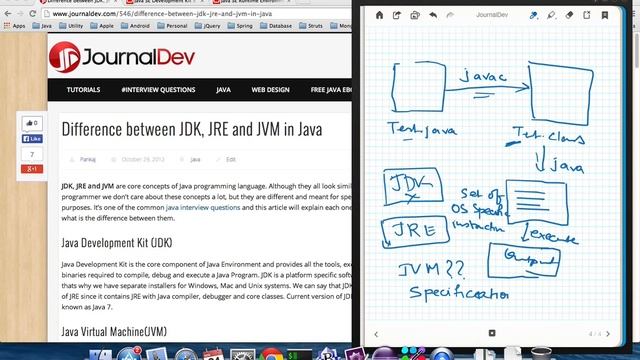The height and width of the screenshot is (360, 640).
Task: Open the Android bookmarks folder
Action: 136,26
